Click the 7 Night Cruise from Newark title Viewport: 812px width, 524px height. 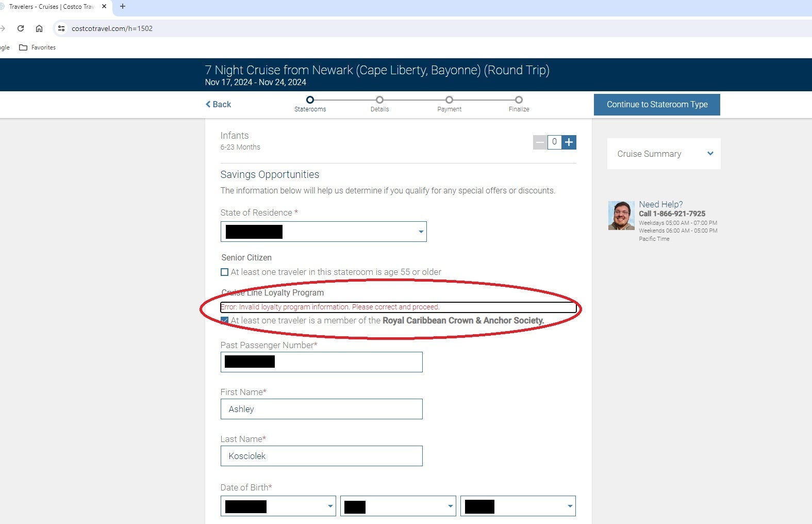377,70
